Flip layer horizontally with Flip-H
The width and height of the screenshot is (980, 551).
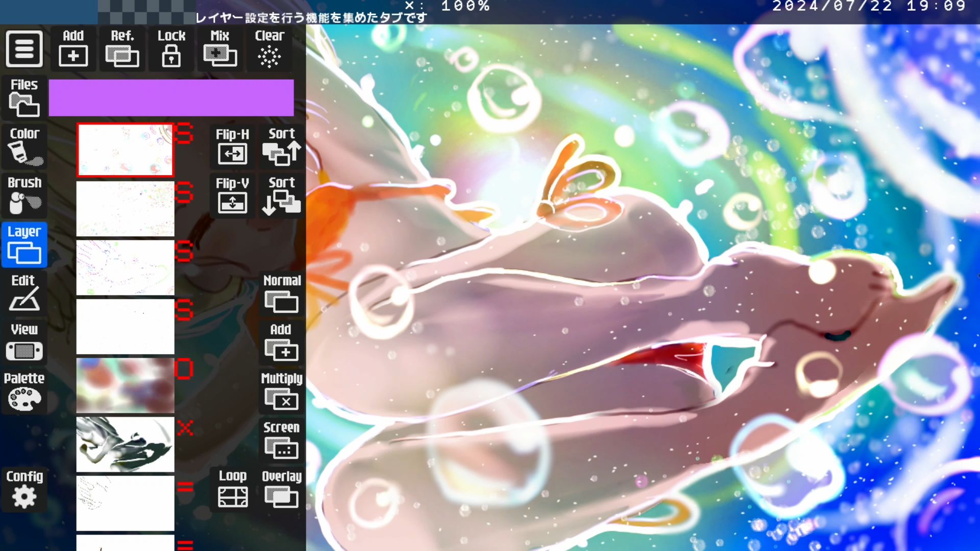click(232, 146)
